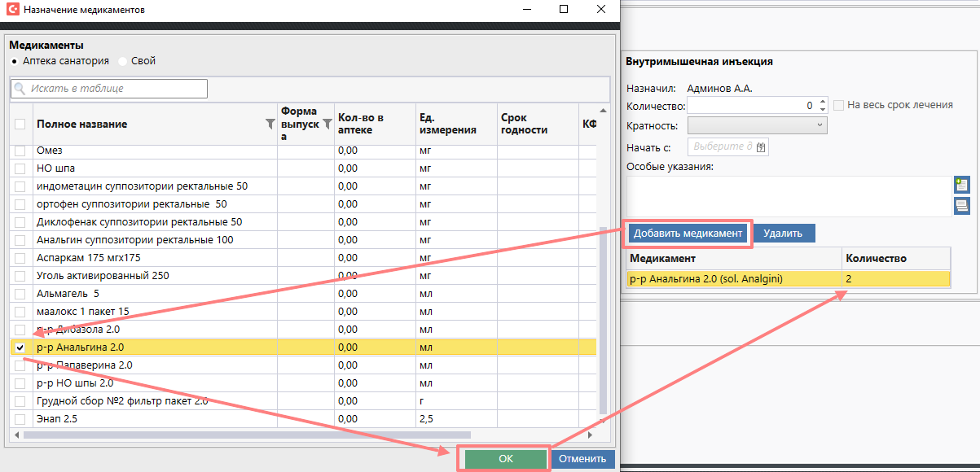Focus the Искать в таблице search field
Viewport: 980px width, 472px height.
click(x=116, y=88)
